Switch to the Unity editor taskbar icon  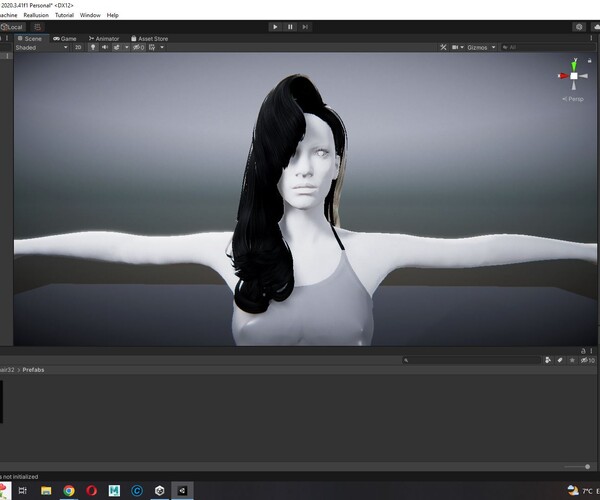tap(182, 490)
